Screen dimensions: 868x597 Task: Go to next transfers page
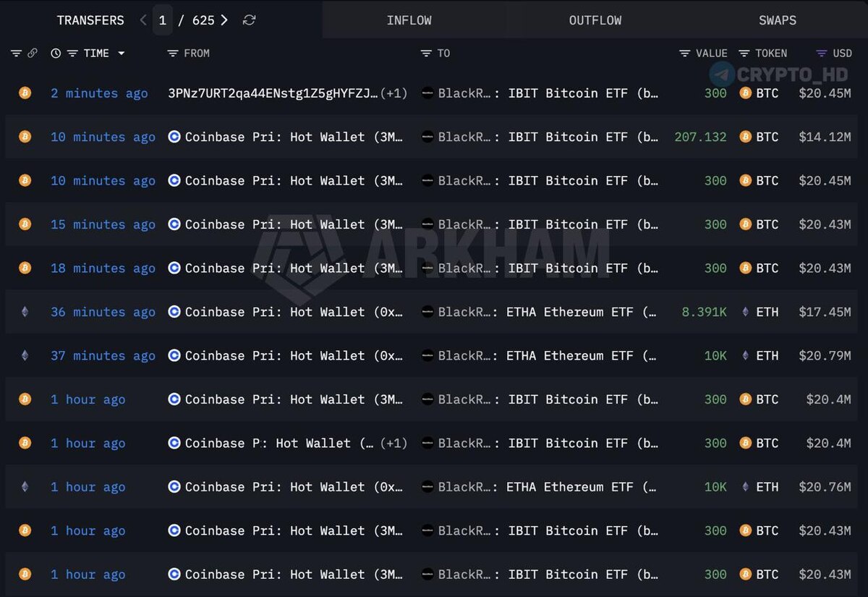tap(224, 20)
